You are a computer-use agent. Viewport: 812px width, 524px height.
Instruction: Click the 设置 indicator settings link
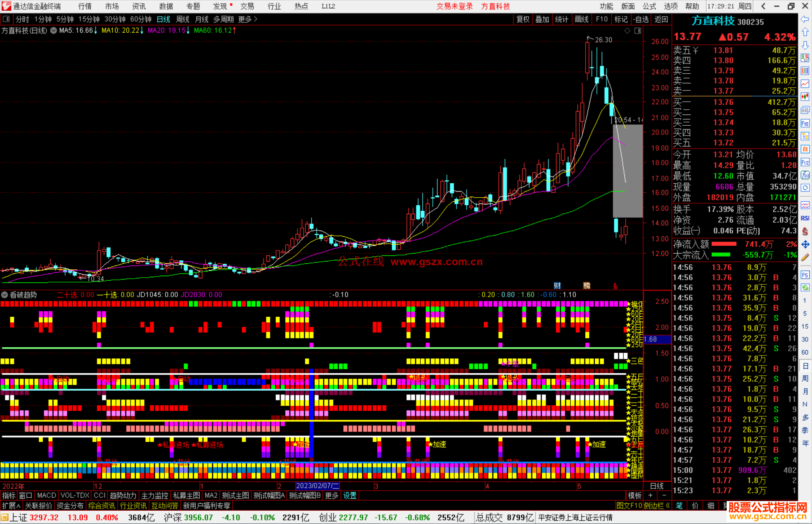pyautogui.click(x=350, y=495)
